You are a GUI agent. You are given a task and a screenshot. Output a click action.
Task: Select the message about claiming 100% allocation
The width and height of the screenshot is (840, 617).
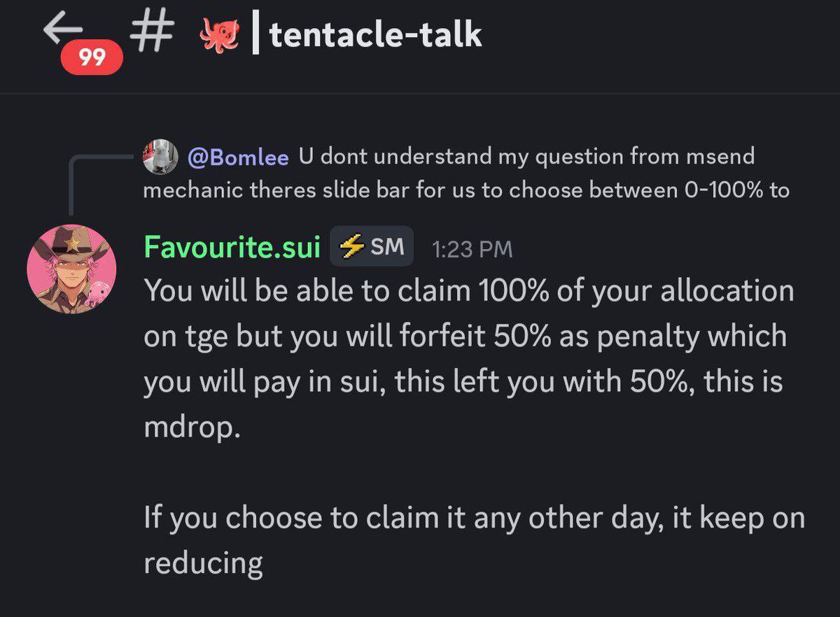[x=470, y=359]
